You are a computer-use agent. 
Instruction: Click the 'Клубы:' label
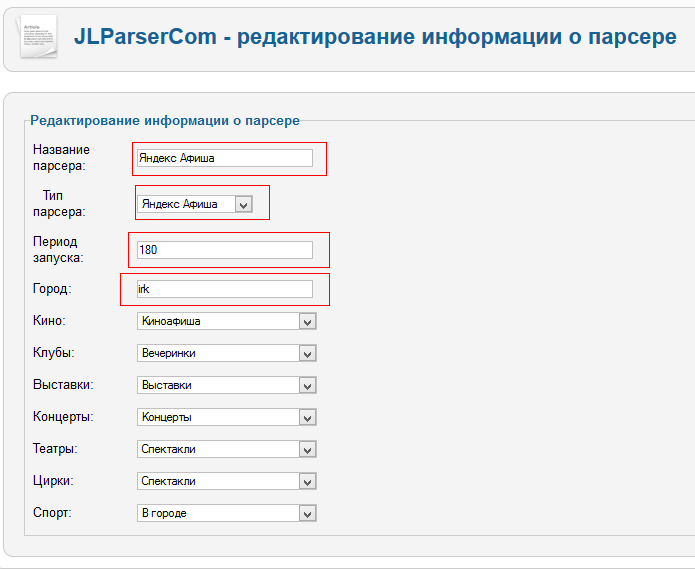(54, 353)
